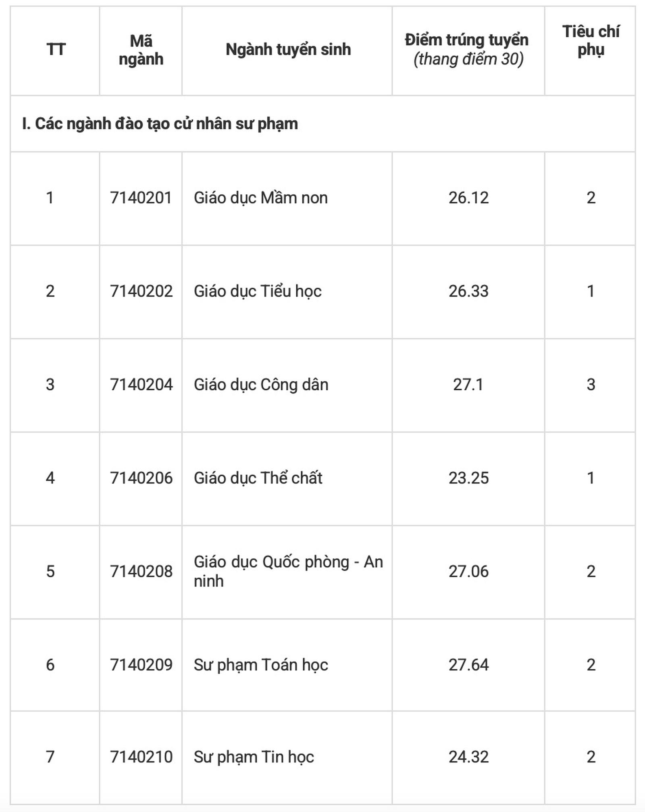This screenshot has width=645, height=812.
Task: Click the 'Mã ngành' column header
Action: (141, 50)
